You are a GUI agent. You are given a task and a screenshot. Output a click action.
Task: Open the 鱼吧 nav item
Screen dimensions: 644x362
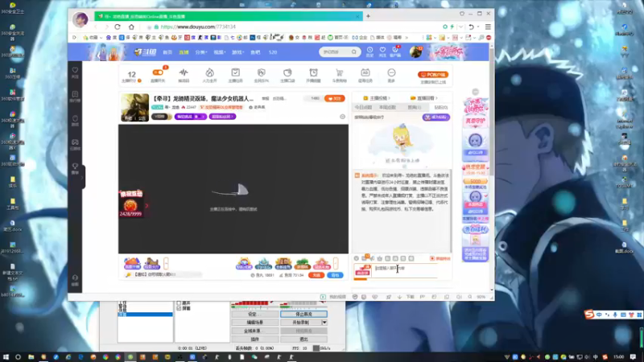[x=255, y=52]
